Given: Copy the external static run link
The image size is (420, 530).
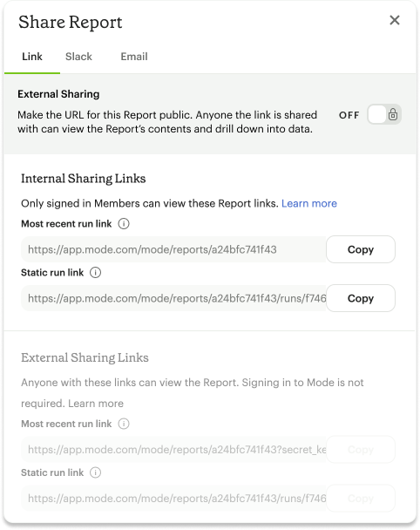Looking at the screenshot, I should pos(361,499).
